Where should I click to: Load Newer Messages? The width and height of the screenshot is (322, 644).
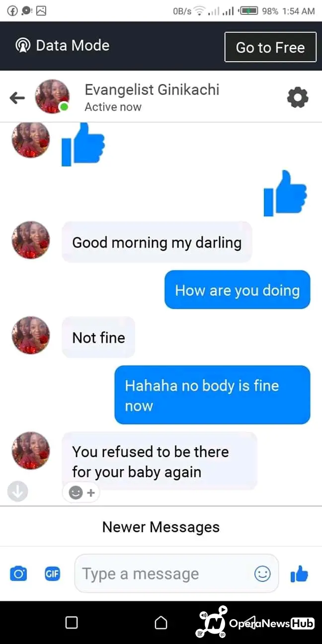161,527
